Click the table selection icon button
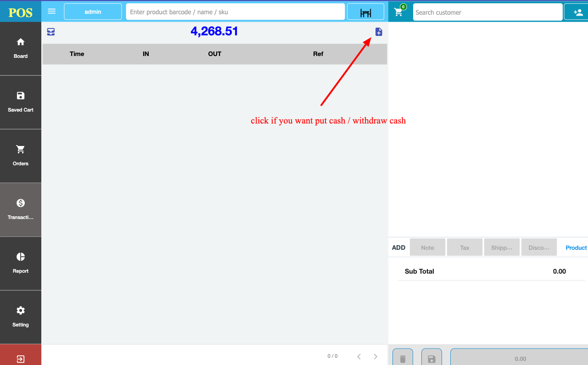588x365 pixels. pyautogui.click(x=365, y=12)
